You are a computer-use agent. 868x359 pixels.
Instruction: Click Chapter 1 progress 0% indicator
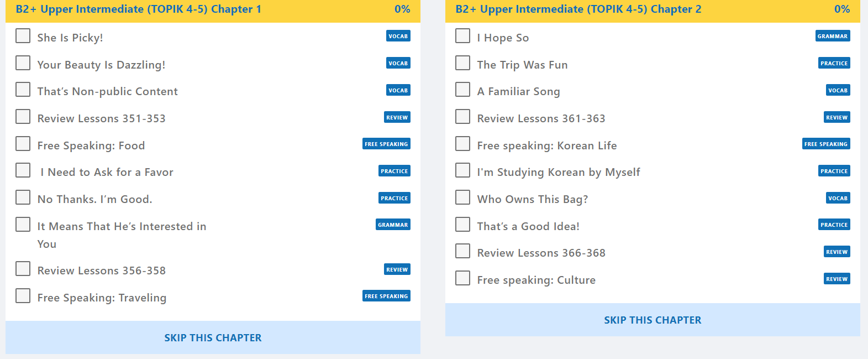[402, 9]
